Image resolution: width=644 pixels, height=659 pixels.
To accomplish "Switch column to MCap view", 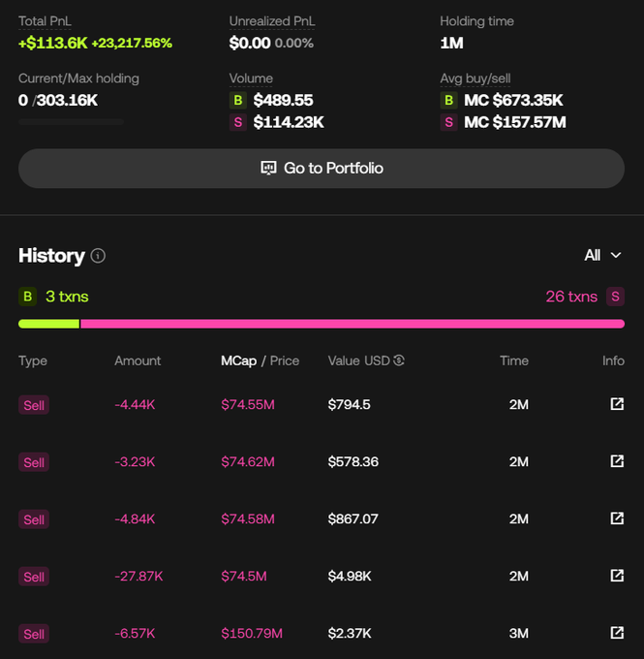I will point(238,361).
